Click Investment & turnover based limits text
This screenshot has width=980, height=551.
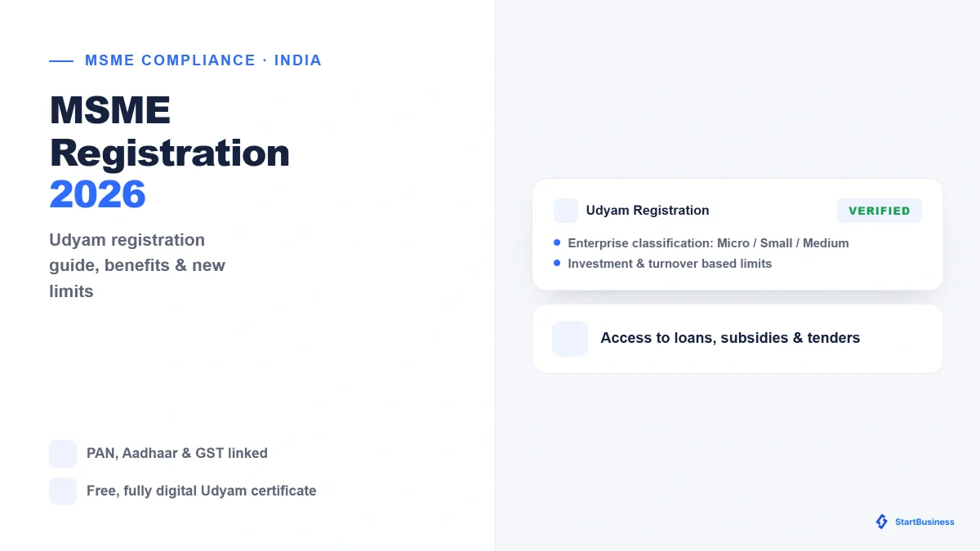[x=670, y=264]
